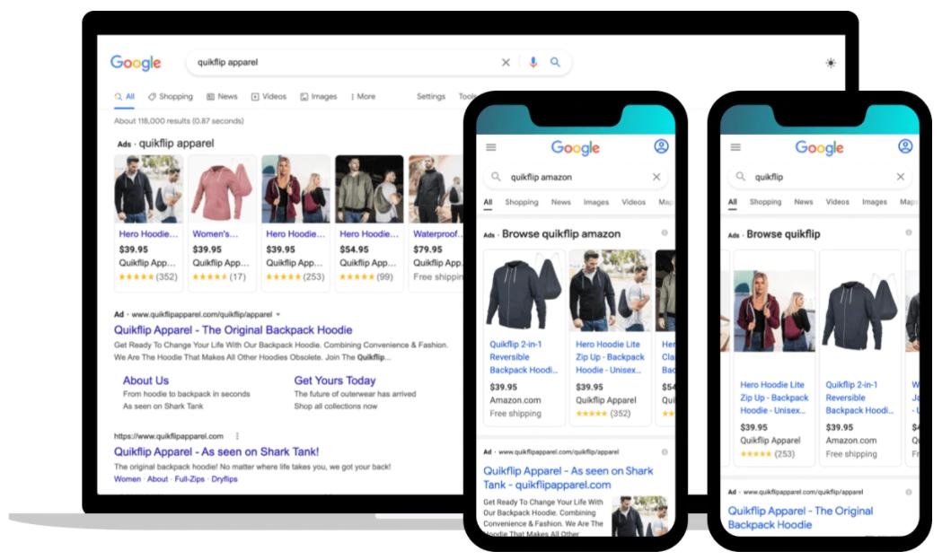This screenshot has width=951, height=560.
Task: Open 'Hero Hoodie Lite Zip Up' link on the middle phone
Action: 610,357
